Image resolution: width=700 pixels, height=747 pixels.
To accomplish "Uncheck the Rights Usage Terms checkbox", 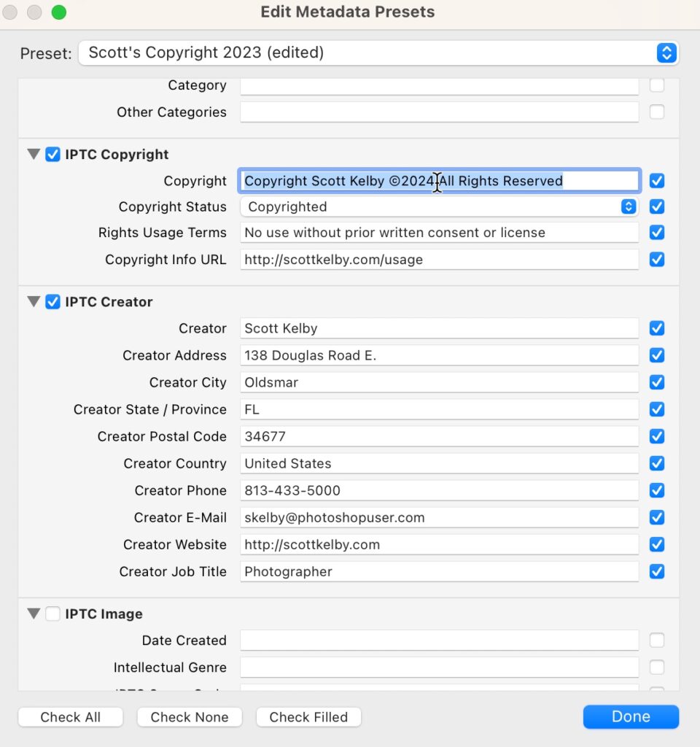I will (x=657, y=233).
